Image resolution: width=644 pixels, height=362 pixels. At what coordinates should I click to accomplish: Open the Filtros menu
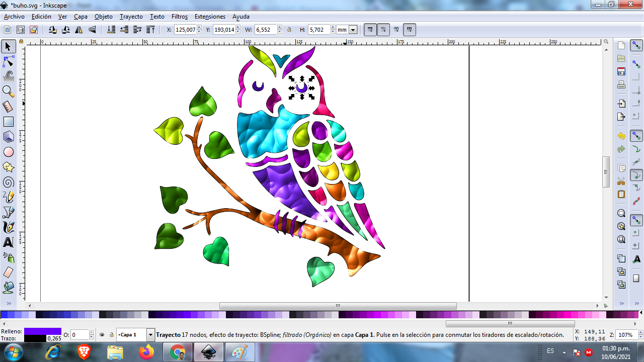pyautogui.click(x=180, y=17)
